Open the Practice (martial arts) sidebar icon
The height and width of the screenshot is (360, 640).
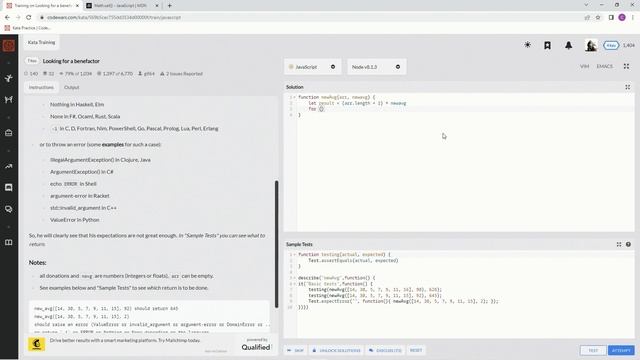(x=9, y=78)
